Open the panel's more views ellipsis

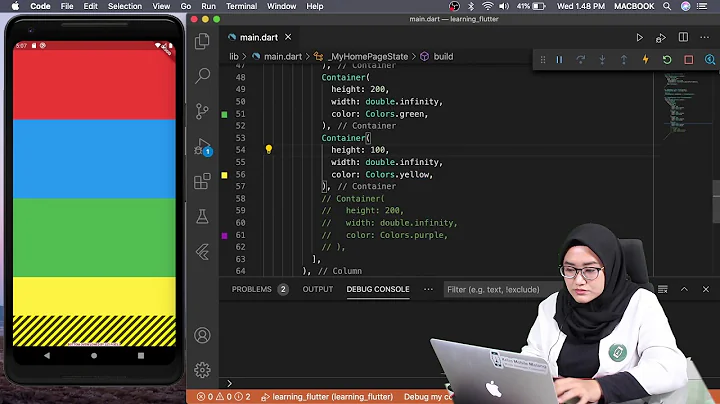pyautogui.click(x=428, y=289)
